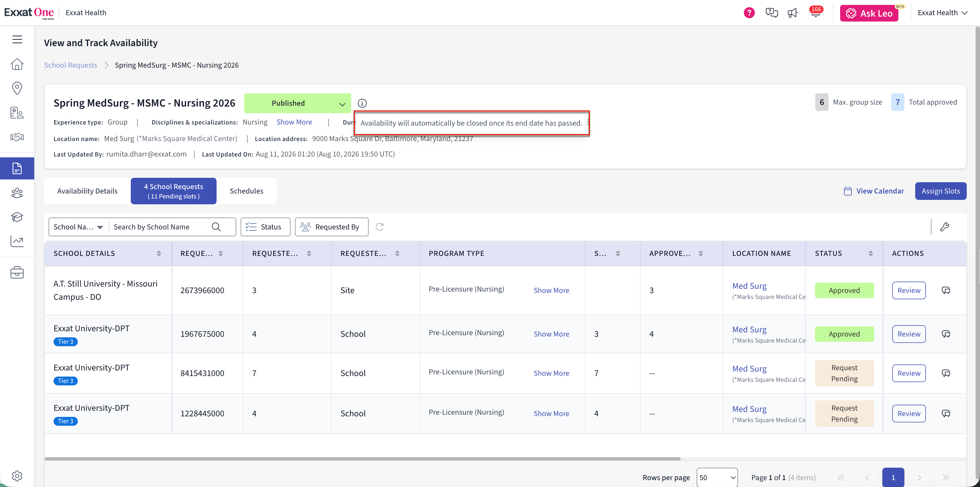Open the hamburger navigation menu
Image resolution: width=980 pixels, height=487 pixels.
pos(17,39)
